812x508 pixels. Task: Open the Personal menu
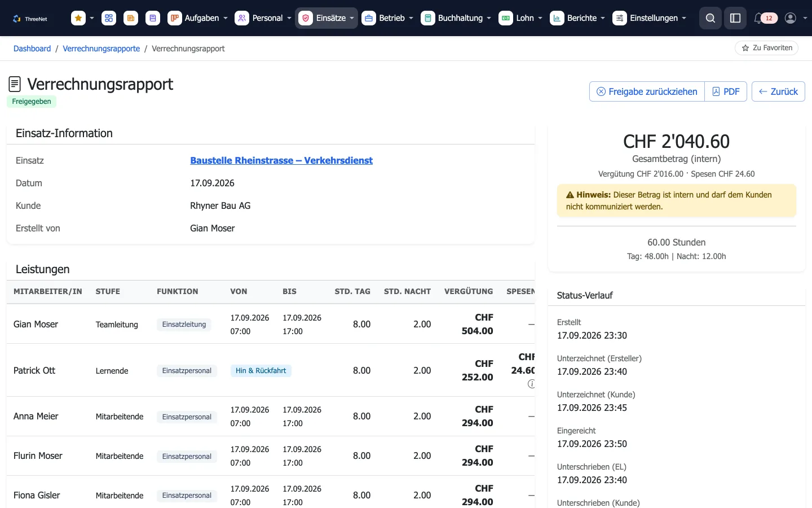click(263, 18)
